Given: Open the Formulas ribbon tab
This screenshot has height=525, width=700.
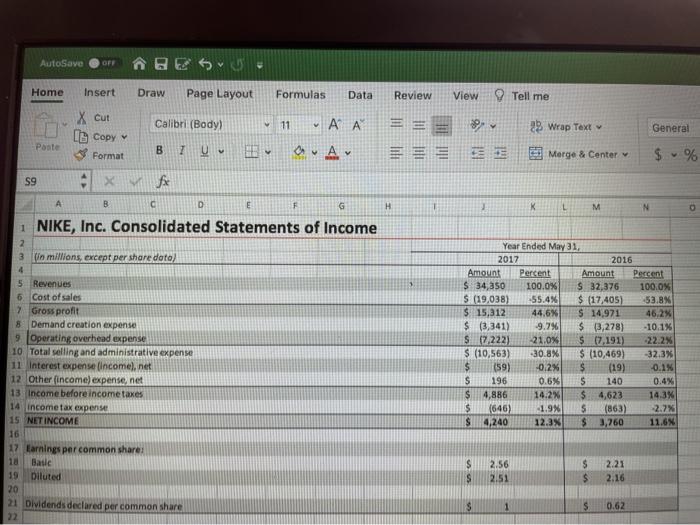Looking at the screenshot, I should coord(300,95).
